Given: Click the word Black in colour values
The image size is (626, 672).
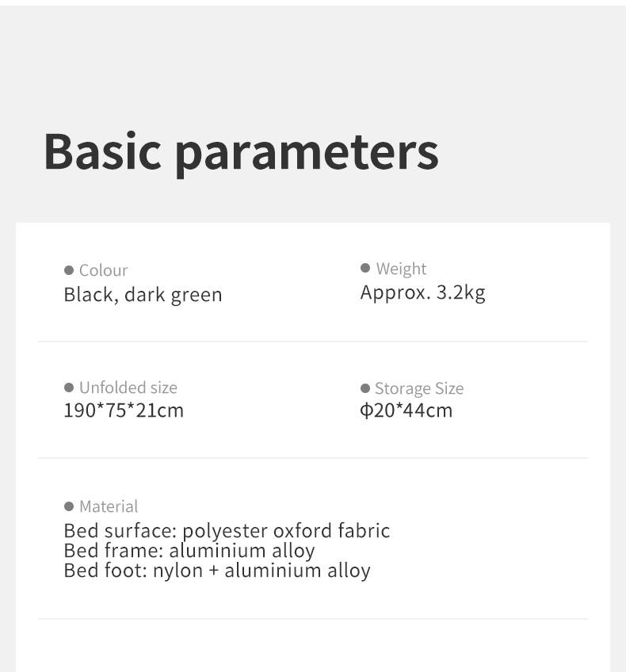Looking at the screenshot, I should (x=89, y=295).
